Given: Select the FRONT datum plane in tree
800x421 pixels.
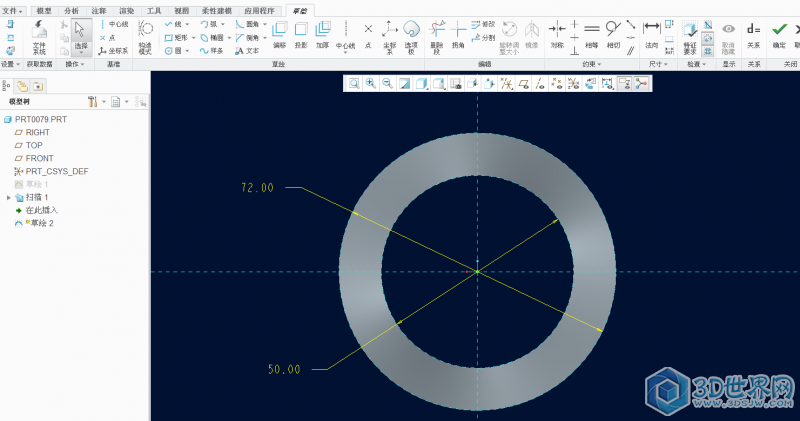Looking at the screenshot, I should tap(39, 158).
